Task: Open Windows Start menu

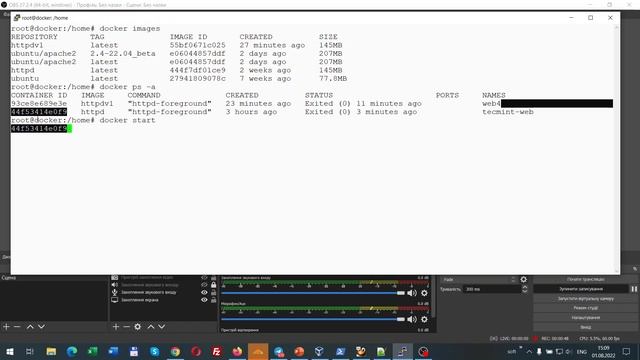Action: click(x=9, y=351)
